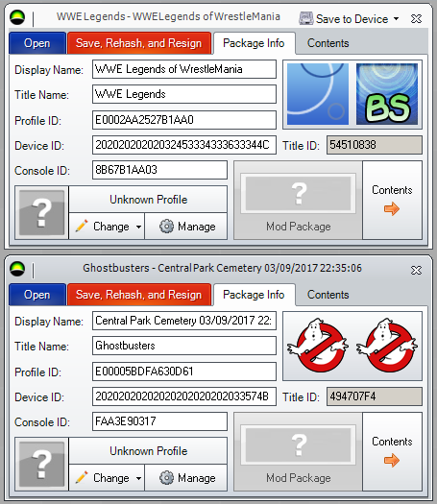
Task: Click the orange arrow under Contents in the Ghostbusters window
Action: (392, 460)
